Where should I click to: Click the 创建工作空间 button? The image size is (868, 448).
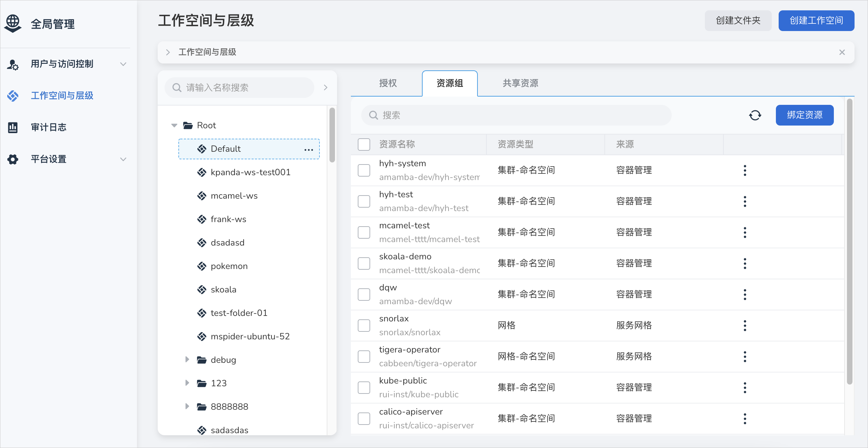pos(816,21)
